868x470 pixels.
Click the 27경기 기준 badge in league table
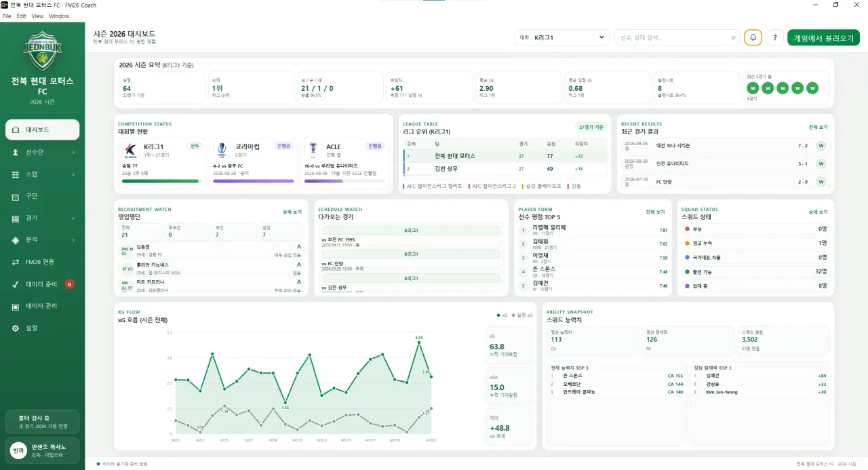tap(590, 127)
